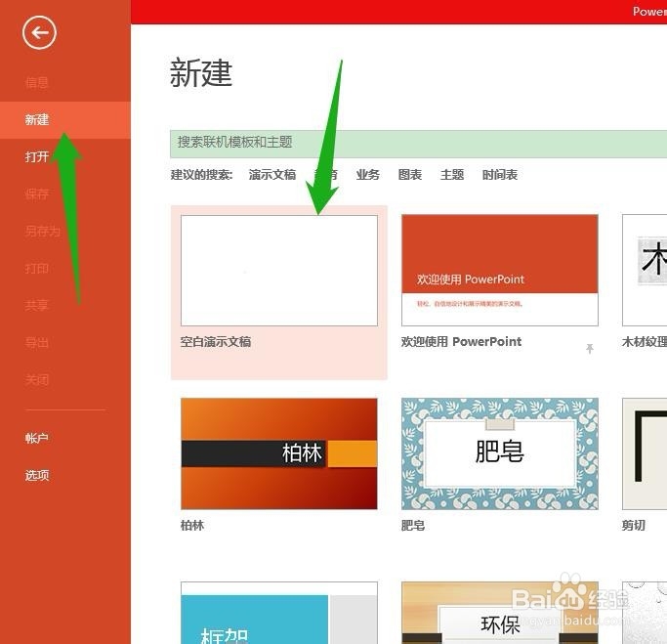Viewport: 667px width, 644px height.
Task: Choose the 环保 theme thumbnail
Action: pyautogui.click(x=500, y=613)
